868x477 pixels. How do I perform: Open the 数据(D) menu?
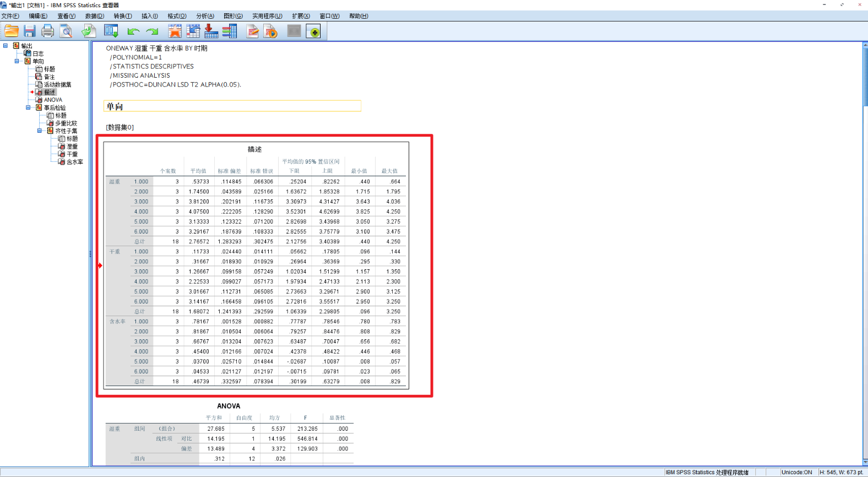(95, 16)
